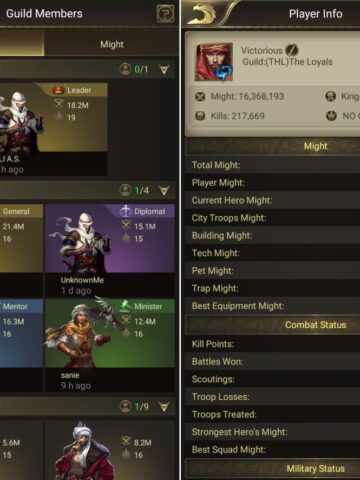The height and width of the screenshot is (480, 360).
Task: Change the Victorious player avatar portrait
Action: pyautogui.click(x=214, y=62)
